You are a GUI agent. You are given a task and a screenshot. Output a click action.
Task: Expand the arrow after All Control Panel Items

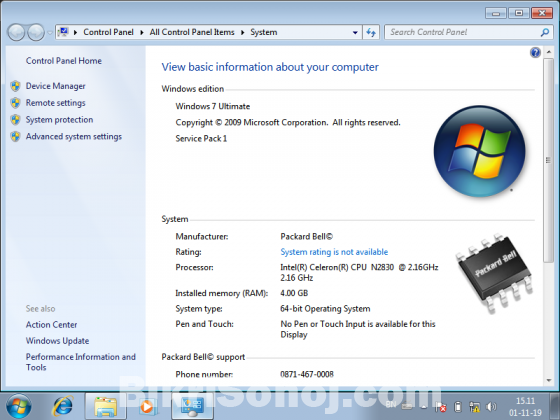pyautogui.click(x=242, y=32)
